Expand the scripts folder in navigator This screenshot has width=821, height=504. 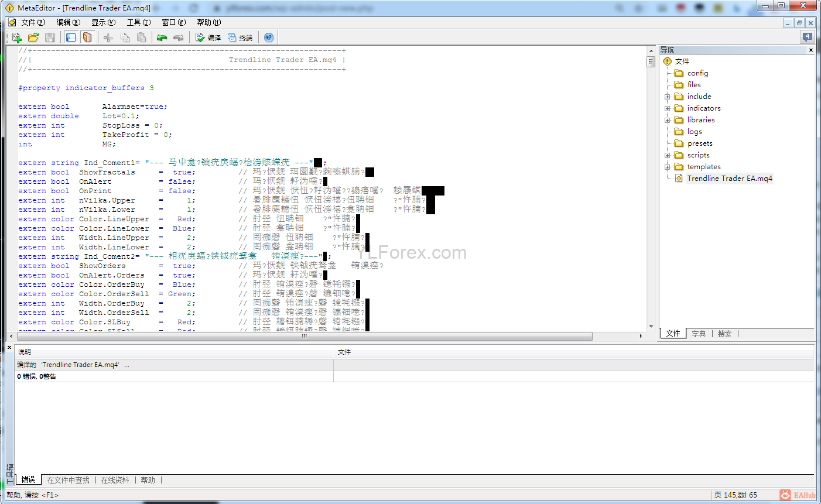click(667, 155)
